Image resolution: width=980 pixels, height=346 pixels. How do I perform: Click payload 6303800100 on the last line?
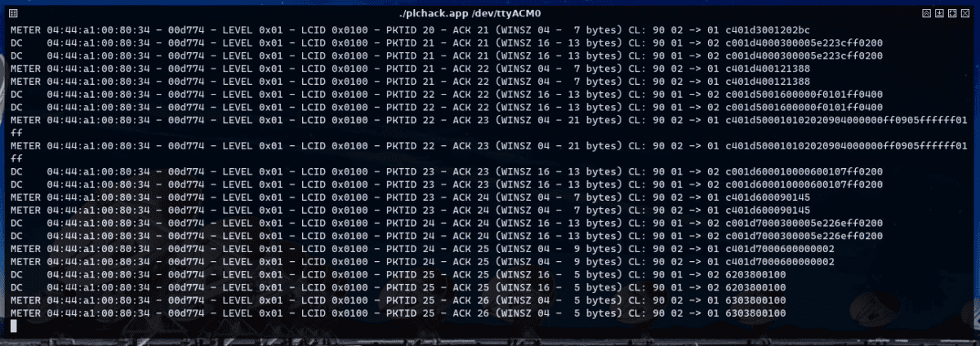pyautogui.click(x=755, y=314)
